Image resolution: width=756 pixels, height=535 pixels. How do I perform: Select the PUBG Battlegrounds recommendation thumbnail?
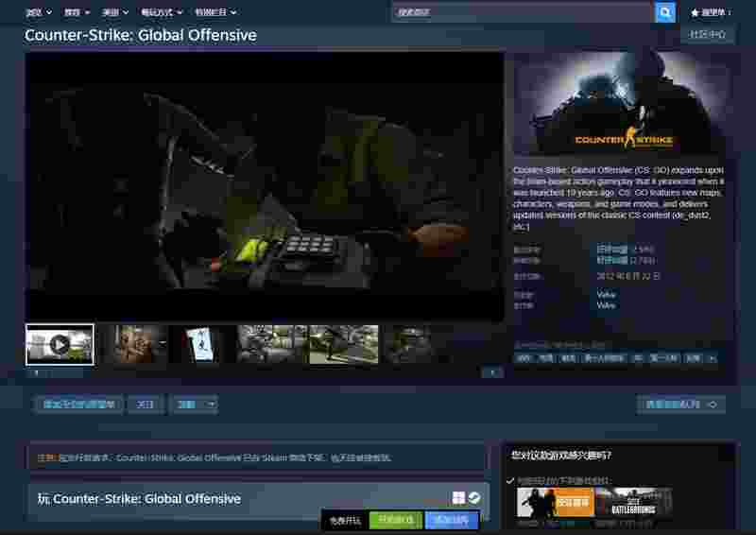pos(634,504)
